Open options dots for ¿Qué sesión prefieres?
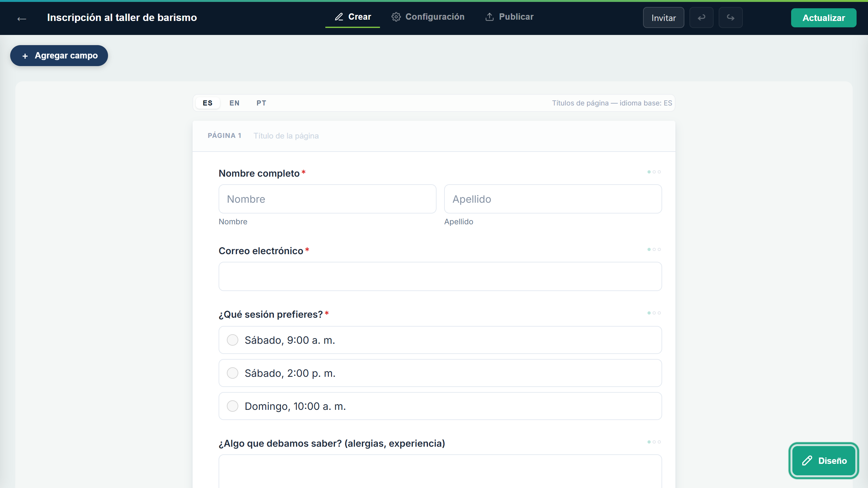 click(654, 313)
